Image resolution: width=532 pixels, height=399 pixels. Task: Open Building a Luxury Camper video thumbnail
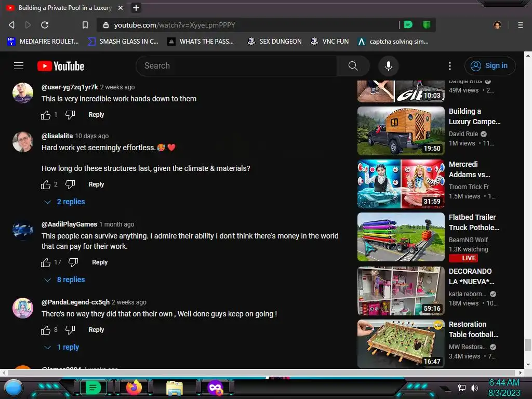(401, 130)
